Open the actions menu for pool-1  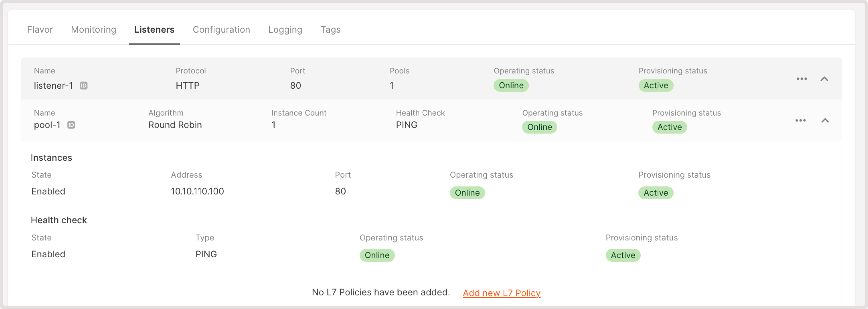(800, 120)
